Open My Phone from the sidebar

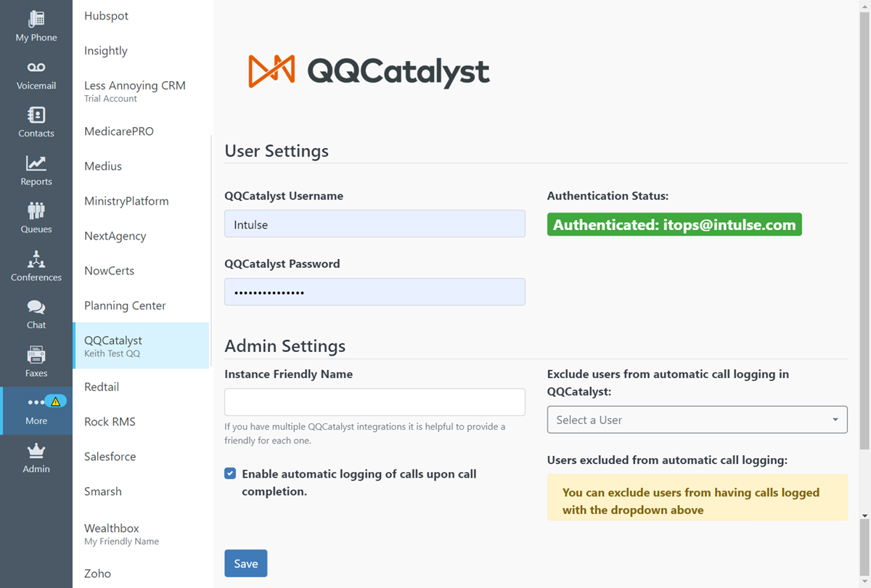36,27
